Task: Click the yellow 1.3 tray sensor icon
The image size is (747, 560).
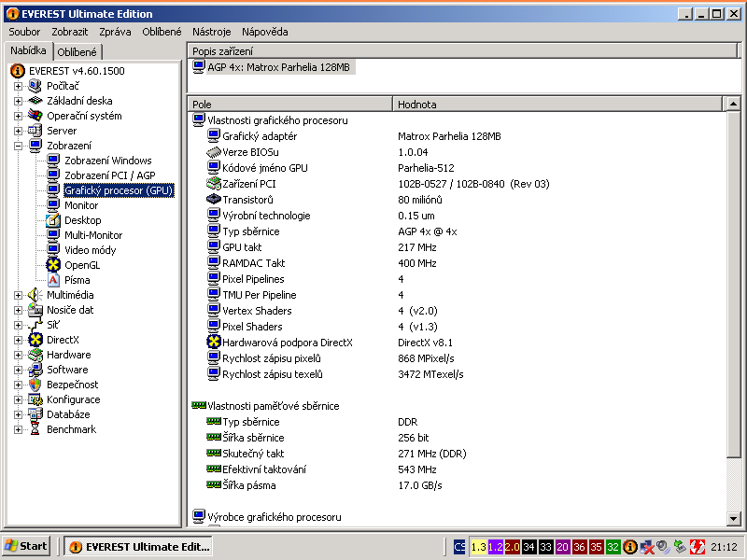Action: coord(478,546)
